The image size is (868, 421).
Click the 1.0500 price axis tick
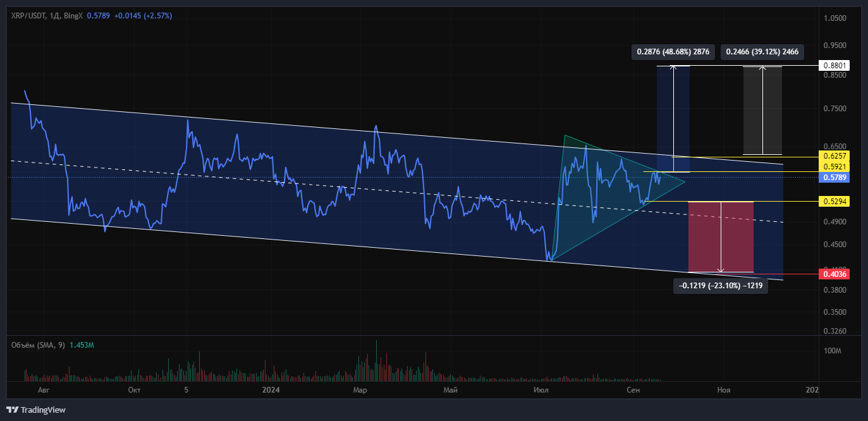[834, 18]
